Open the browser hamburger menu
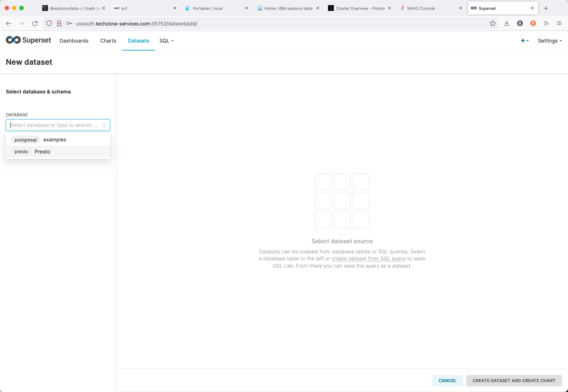568x392 pixels. 559,23
